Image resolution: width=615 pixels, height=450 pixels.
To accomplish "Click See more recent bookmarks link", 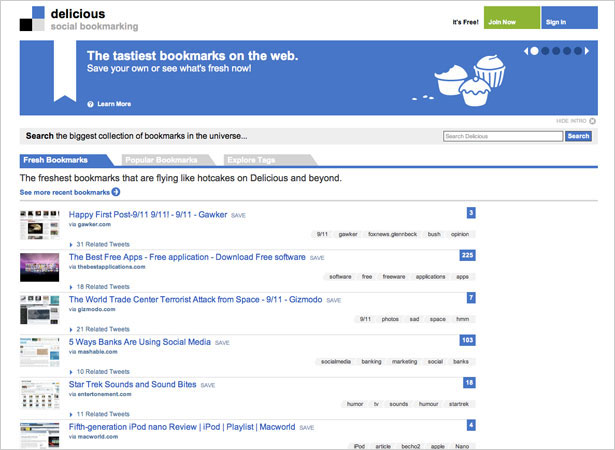I will (65, 192).
